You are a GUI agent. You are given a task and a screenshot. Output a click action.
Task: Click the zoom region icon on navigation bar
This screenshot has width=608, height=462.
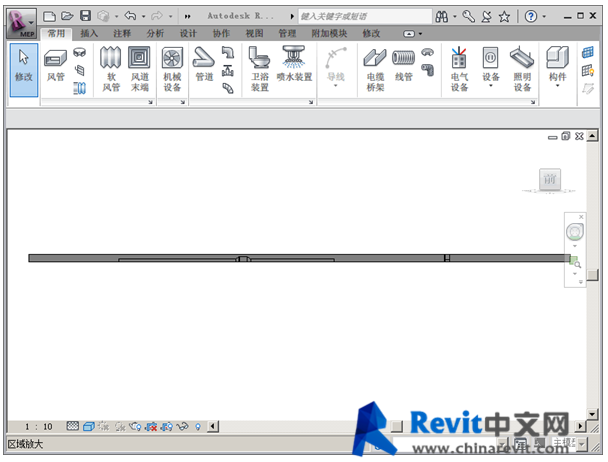[x=575, y=262]
